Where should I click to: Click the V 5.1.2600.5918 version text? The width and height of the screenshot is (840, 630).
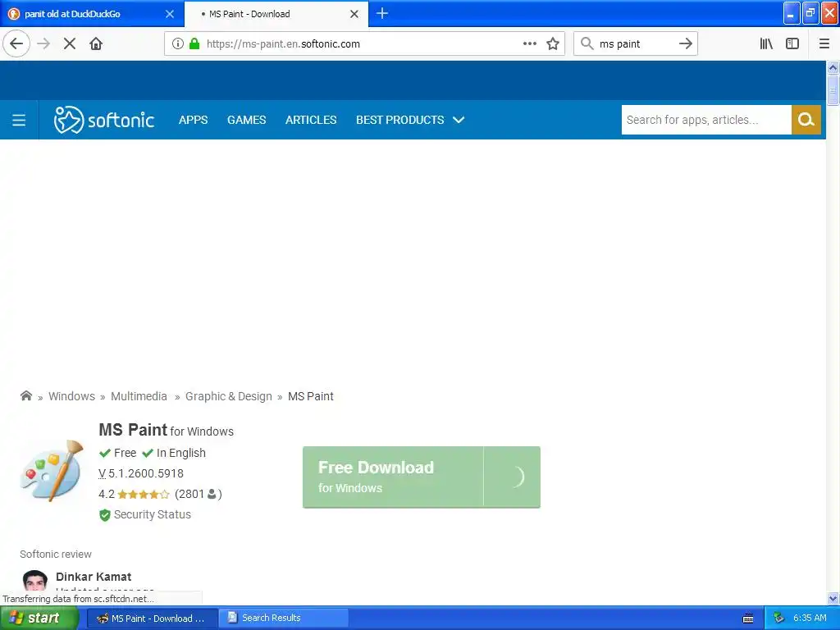(x=141, y=473)
